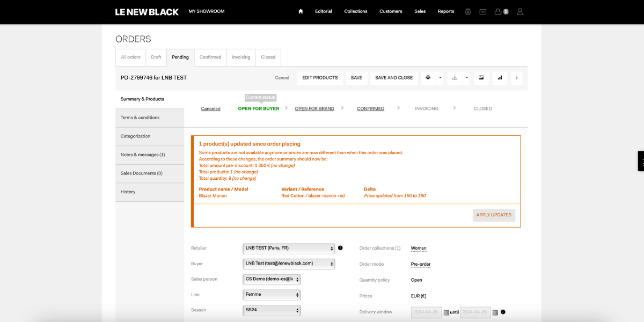
Task: Click 'Price updated from 150 to 160' text
Action: (395, 196)
